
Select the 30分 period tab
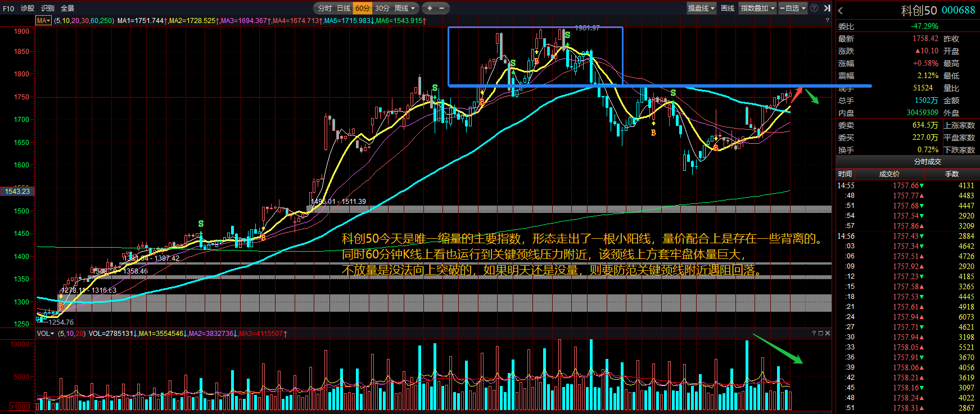point(382,8)
